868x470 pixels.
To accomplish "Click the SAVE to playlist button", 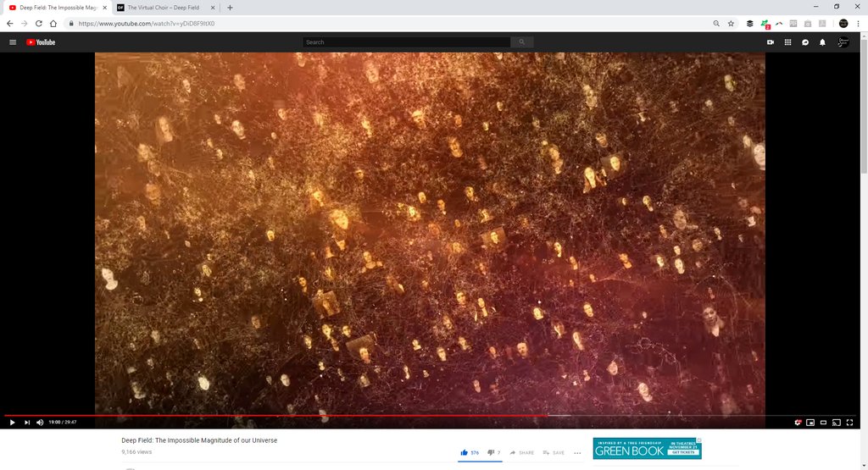I will click(554, 452).
